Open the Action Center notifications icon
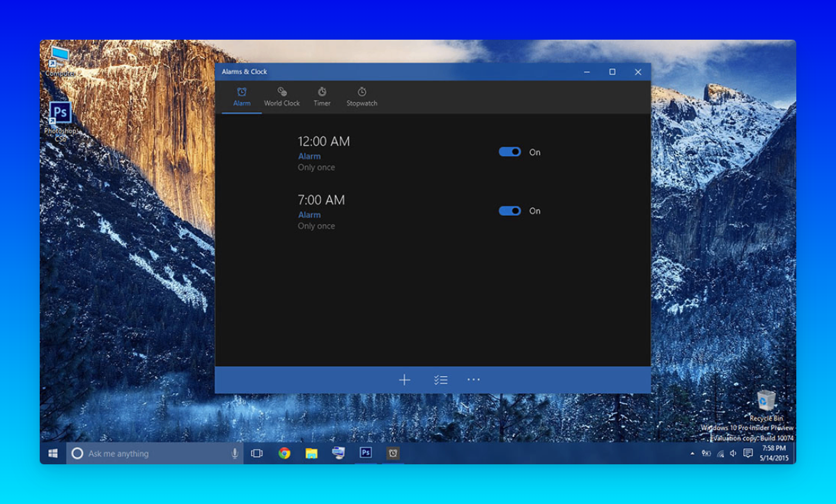The image size is (836, 504). (748, 453)
